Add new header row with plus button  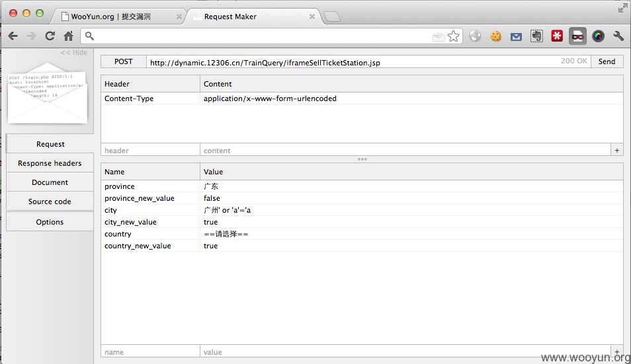pos(617,150)
